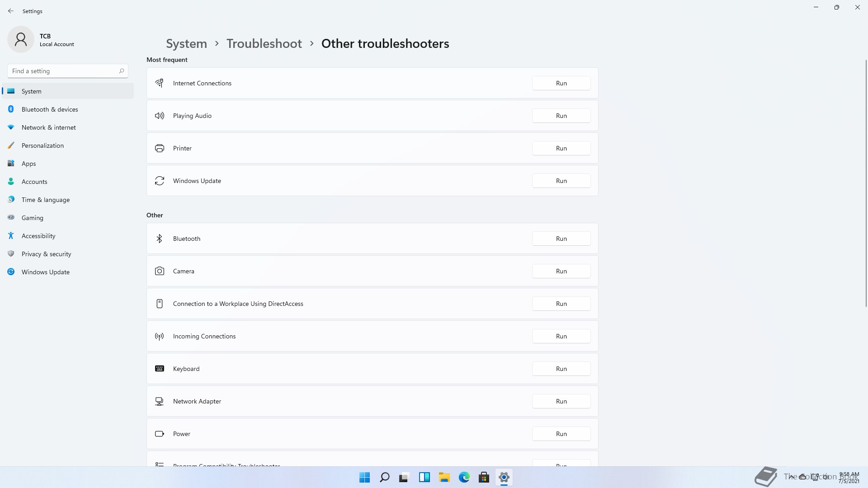Image resolution: width=868 pixels, height=488 pixels.
Task: Navigate to System breadcrumb link
Action: 186,43
